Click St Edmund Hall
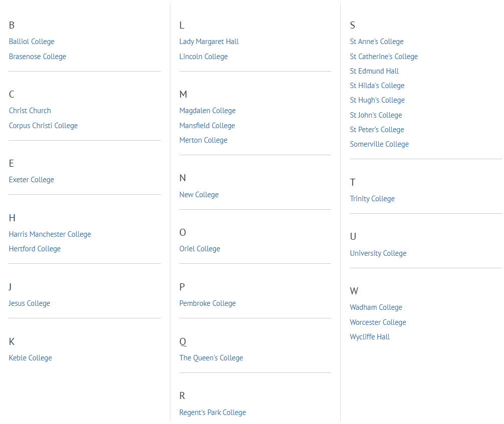The height and width of the screenshot is (424, 504). (x=374, y=71)
